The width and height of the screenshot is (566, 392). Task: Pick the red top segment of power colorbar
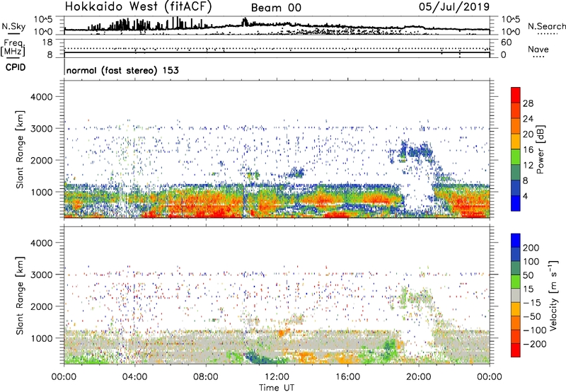[x=516, y=96]
